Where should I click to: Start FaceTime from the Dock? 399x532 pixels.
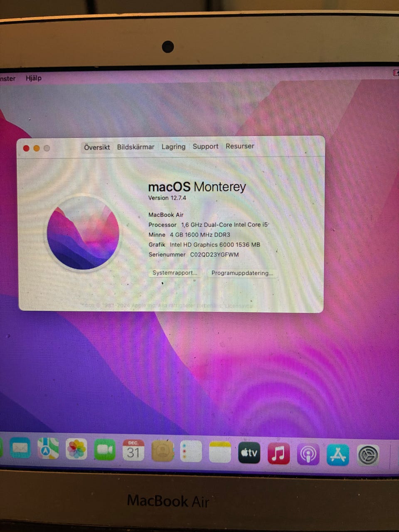coord(105,450)
